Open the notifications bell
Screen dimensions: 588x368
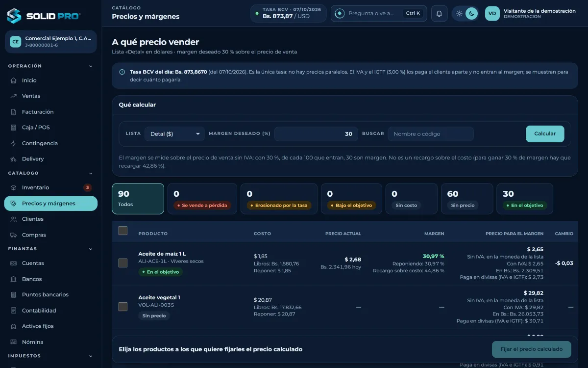(x=440, y=14)
